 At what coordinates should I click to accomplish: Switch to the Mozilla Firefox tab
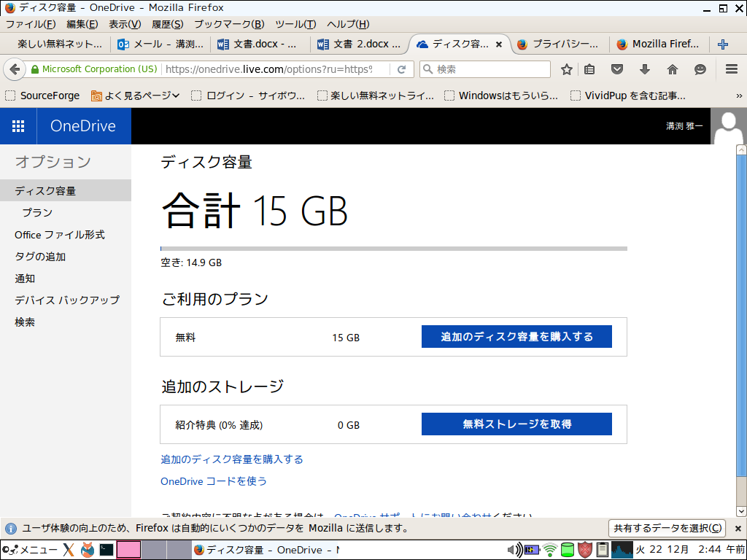tap(659, 44)
